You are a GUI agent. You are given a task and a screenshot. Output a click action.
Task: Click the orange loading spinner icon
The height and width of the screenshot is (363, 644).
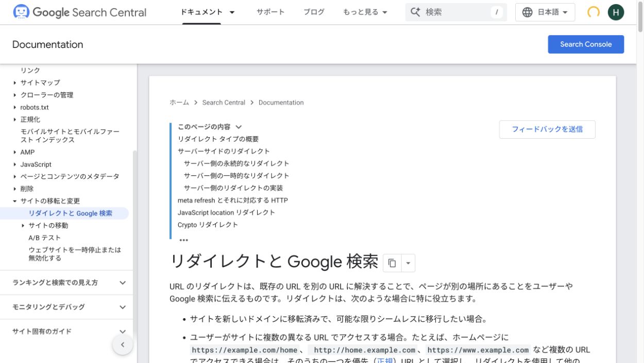[x=594, y=12]
